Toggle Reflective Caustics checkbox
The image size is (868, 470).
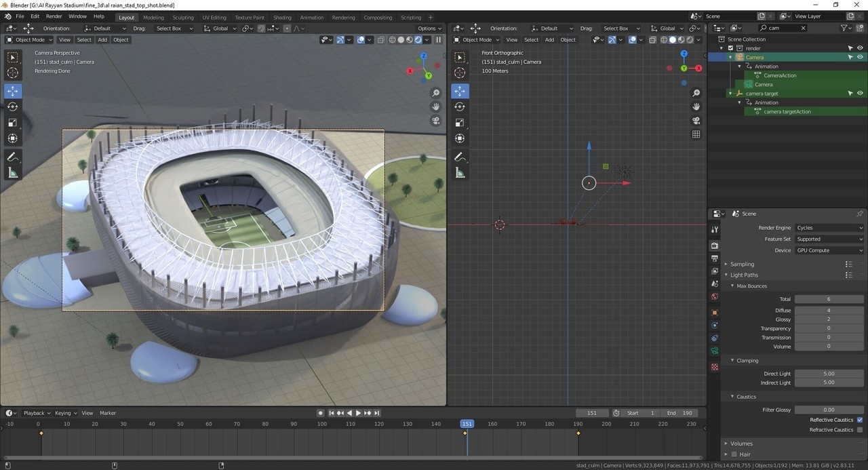[860, 420]
